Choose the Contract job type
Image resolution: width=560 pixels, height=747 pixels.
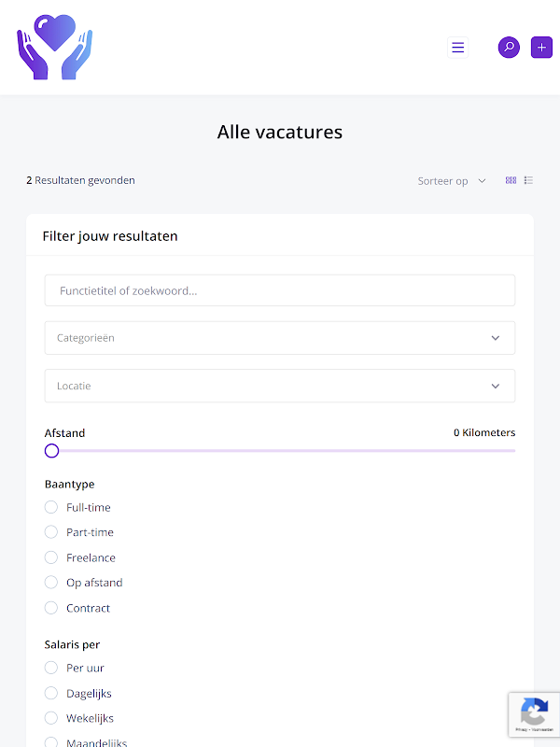[51, 608]
